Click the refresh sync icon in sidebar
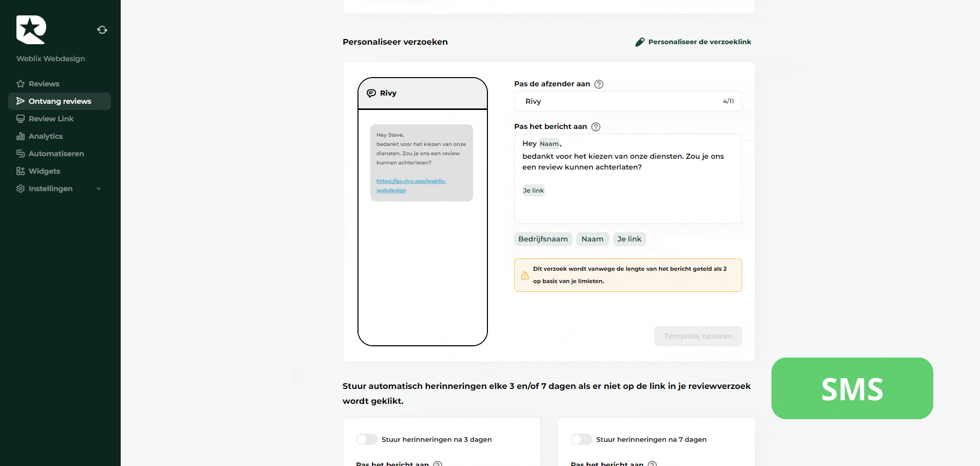This screenshot has width=980, height=466. coord(102,30)
